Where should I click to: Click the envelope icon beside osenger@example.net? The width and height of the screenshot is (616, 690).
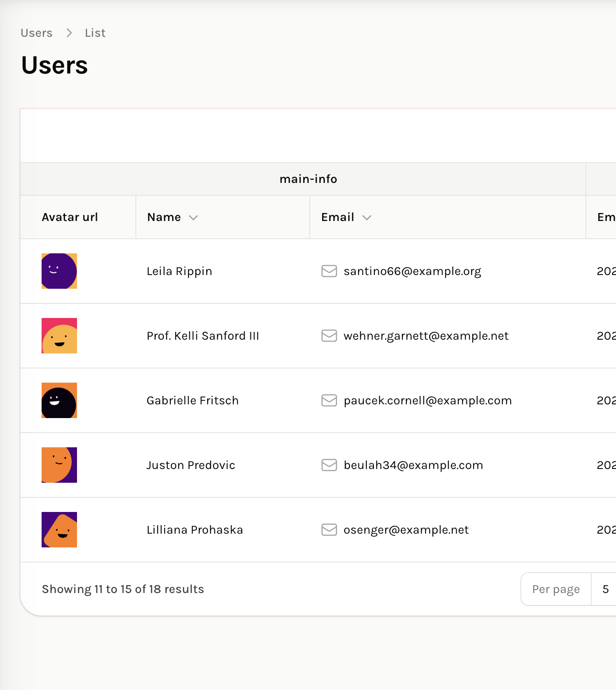click(x=329, y=530)
